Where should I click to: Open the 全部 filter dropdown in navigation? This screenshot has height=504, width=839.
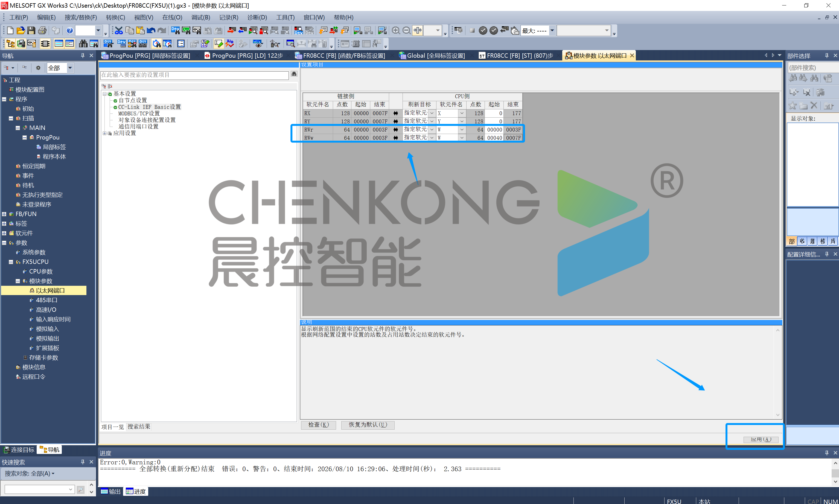(x=70, y=68)
